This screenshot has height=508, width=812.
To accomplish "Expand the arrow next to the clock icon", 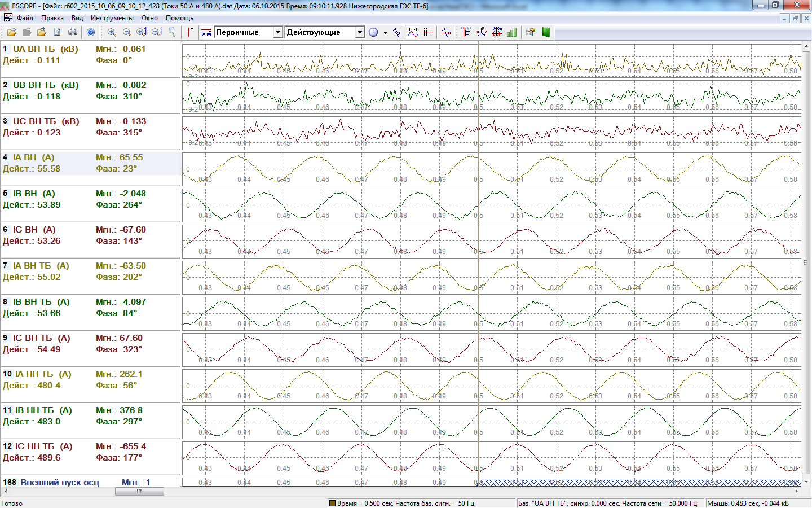I will pyautogui.click(x=385, y=33).
